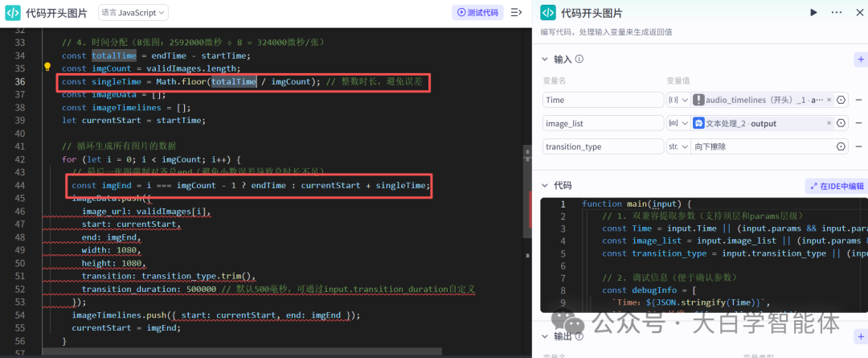868x358 pixels.
Task: Collapse the 代码 section chevron
Action: point(543,186)
